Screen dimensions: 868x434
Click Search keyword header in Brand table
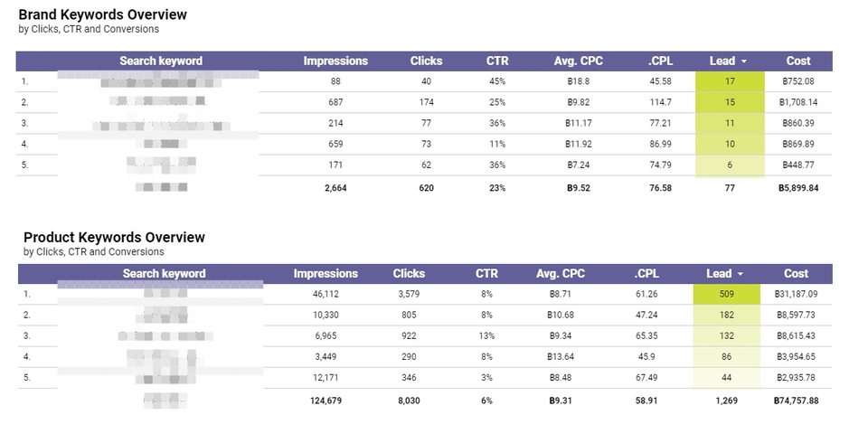click(x=161, y=61)
